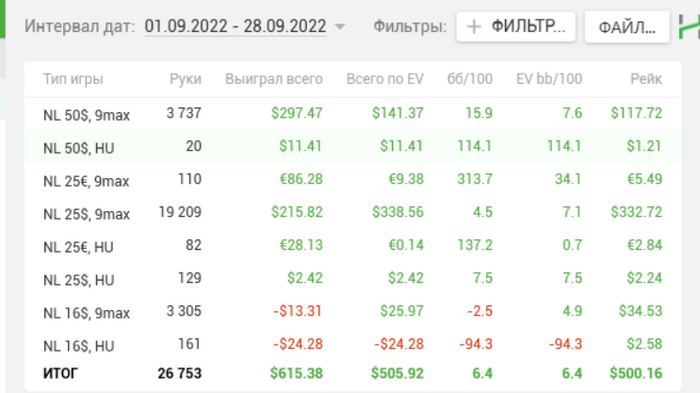Sort by Тип игры column header
The height and width of the screenshot is (393, 700).
click(73, 79)
